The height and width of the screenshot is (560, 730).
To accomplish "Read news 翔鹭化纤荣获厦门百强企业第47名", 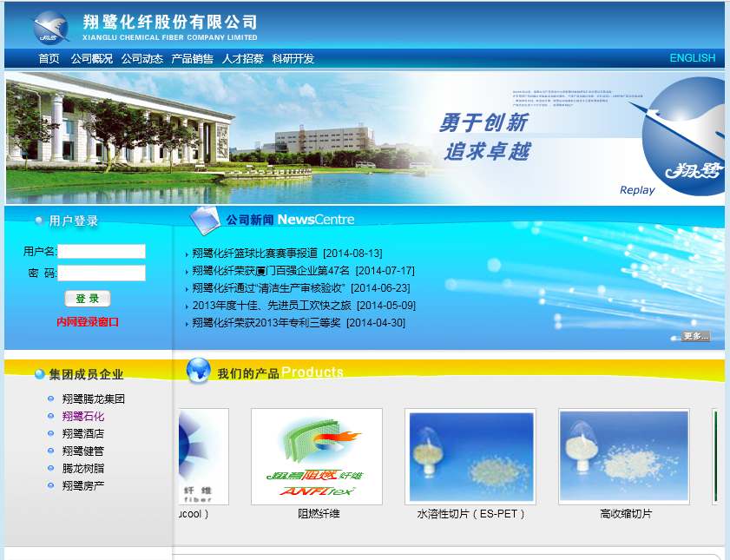I will pyautogui.click(x=271, y=271).
